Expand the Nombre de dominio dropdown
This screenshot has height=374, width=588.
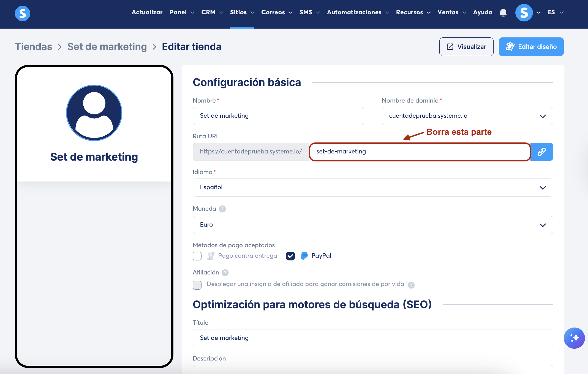click(467, 116)
